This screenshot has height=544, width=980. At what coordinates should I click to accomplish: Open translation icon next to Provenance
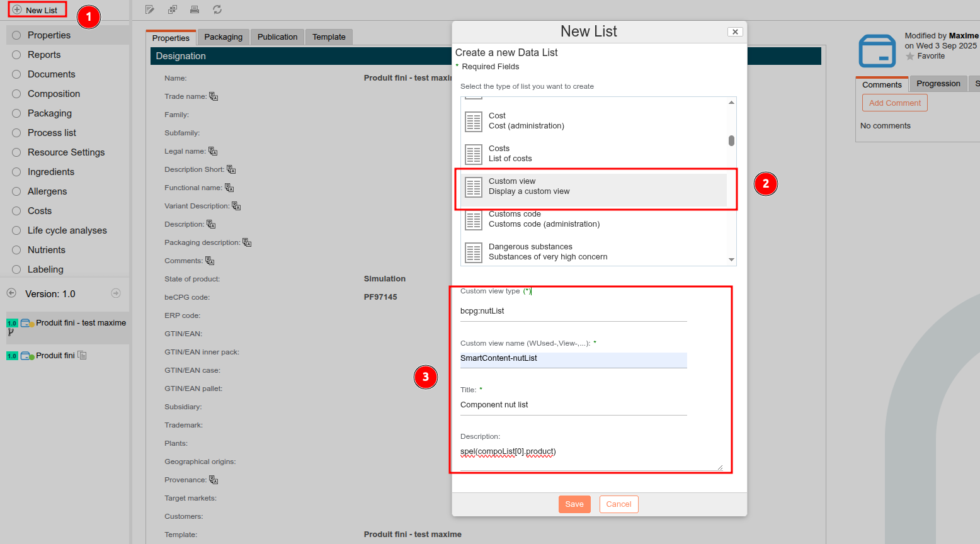214,480
